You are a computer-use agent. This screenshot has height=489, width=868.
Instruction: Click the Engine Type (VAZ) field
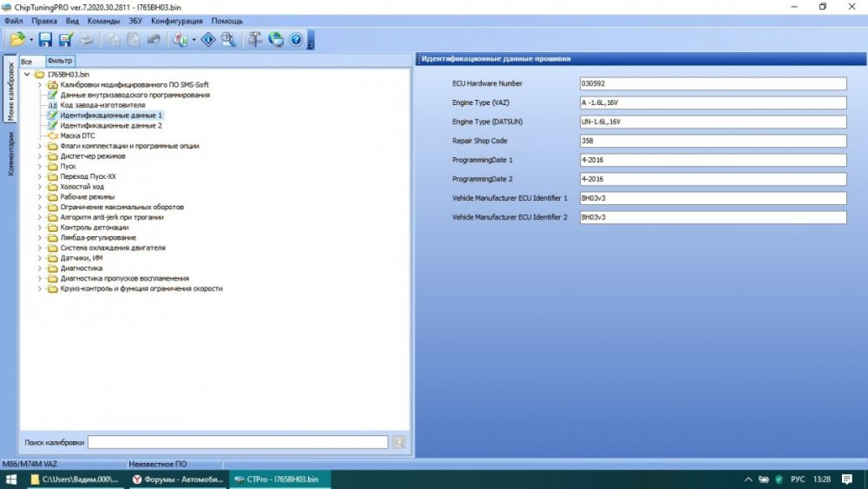713,102
